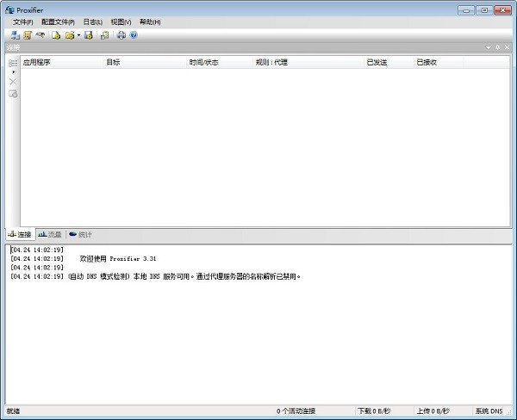This screenshot has width=517, height=420.
Task: Click status bar 上传 0 B/秒
Action: (x=433, y=411)
